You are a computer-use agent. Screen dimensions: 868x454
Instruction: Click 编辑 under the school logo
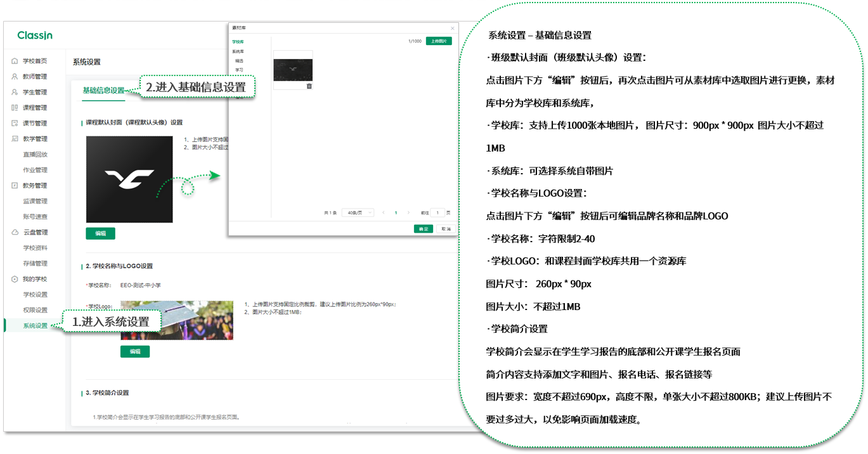click(x=135, y=351)
